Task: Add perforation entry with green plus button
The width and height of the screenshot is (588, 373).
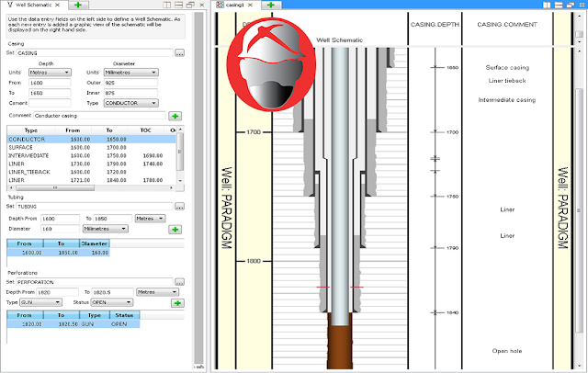Action: [177, 303]
